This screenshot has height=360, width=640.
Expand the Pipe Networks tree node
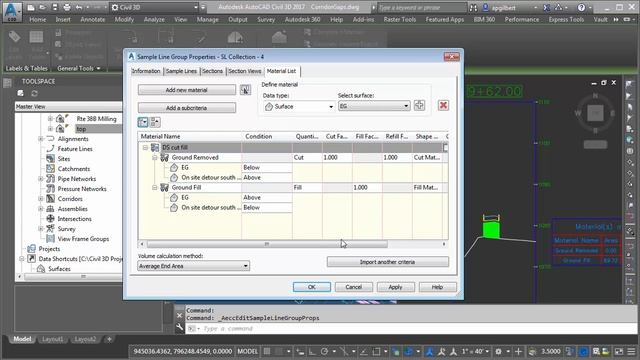(x=41, y=179)
